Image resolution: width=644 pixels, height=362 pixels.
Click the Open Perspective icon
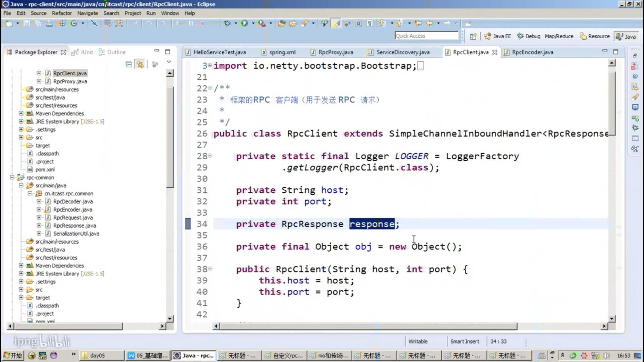pyautogui.click(x=473, y=36)
